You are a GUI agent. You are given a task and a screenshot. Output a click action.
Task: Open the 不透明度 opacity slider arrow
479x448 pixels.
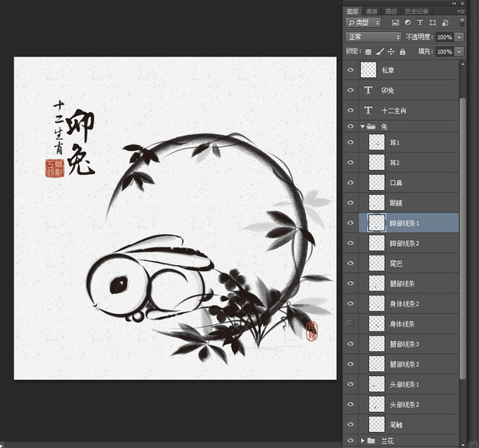point(459,37)
